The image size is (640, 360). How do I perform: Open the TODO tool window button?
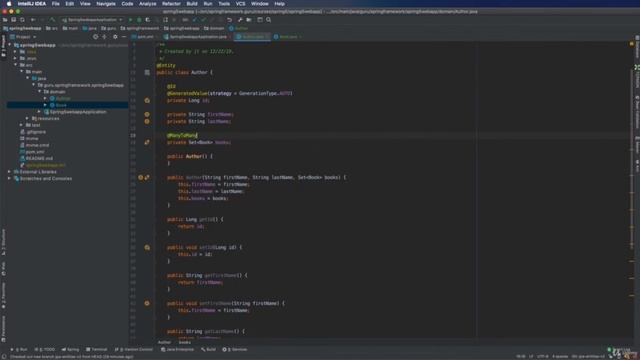44,349
